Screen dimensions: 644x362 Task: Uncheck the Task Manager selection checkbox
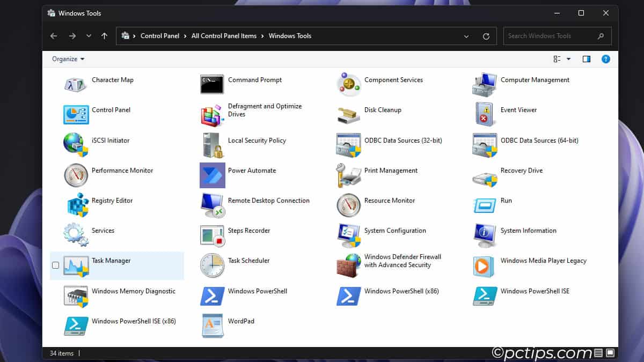(55, 265)
